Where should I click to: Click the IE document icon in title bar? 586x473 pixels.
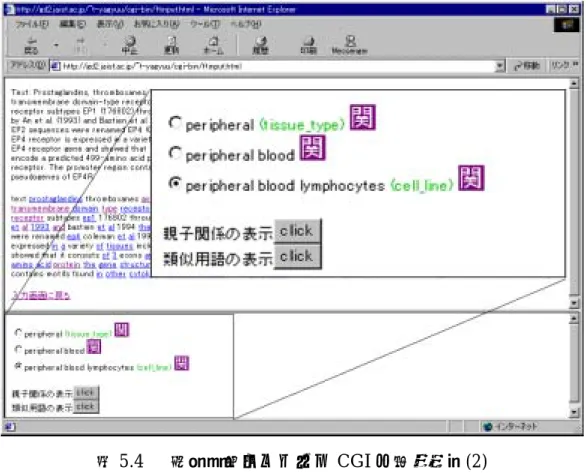[10, 9]
